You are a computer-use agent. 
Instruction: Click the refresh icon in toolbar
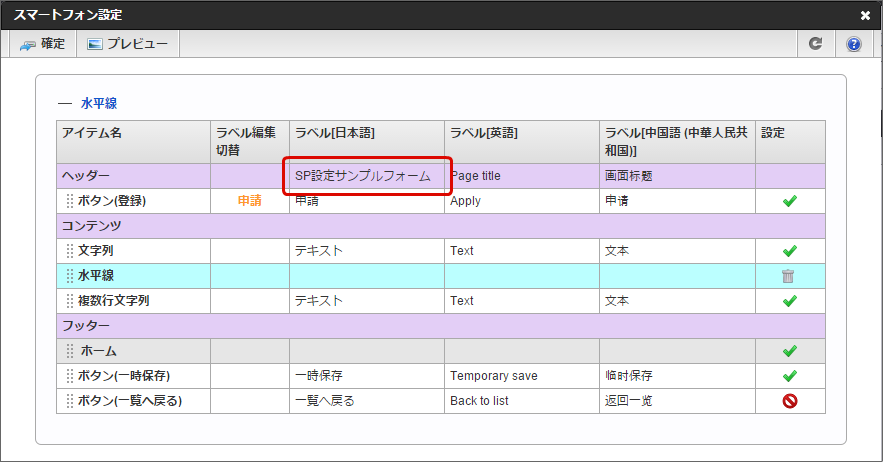tap(816, 44)
